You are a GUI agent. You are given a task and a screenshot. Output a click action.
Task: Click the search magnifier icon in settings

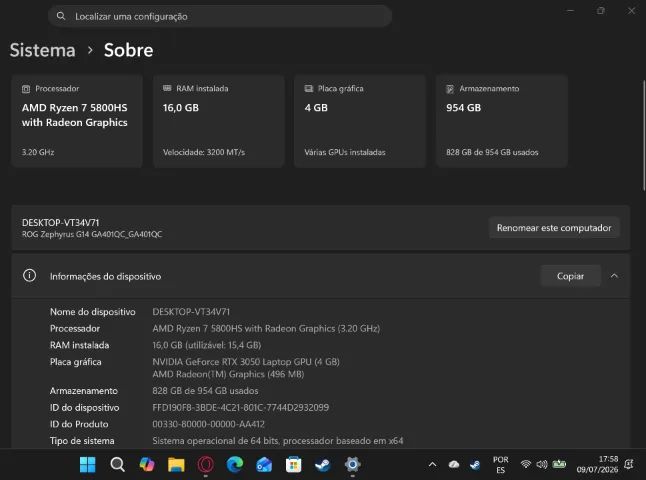click(61, 16)
